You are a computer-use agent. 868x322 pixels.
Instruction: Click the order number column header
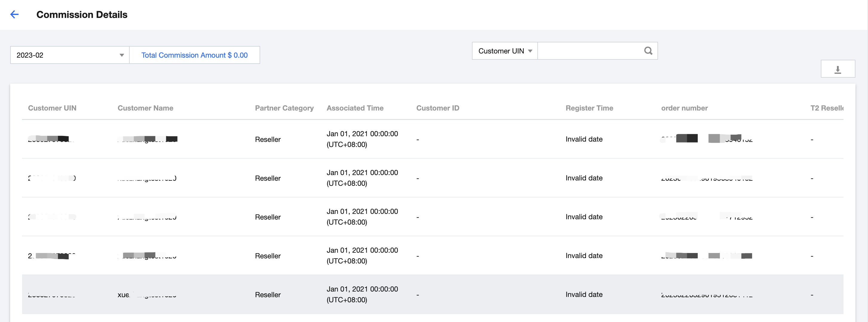(684, 108)
